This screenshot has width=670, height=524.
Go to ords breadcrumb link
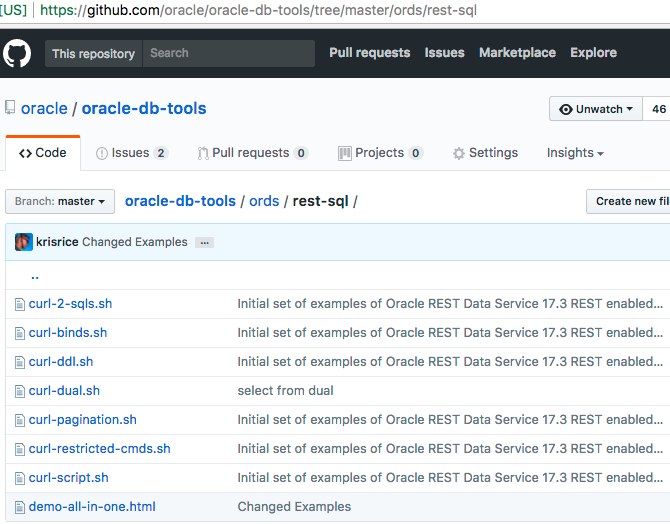[x=264, y=201]
